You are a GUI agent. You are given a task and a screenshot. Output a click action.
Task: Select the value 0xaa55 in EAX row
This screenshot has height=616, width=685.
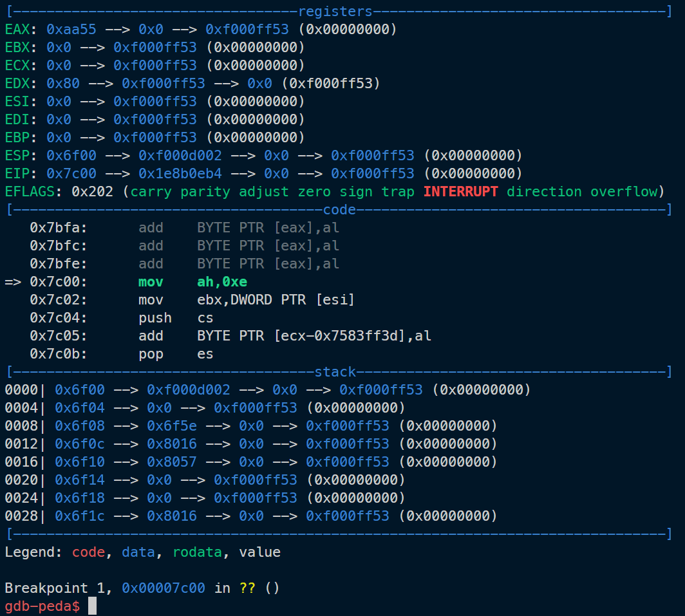click(x=71, y=29)
